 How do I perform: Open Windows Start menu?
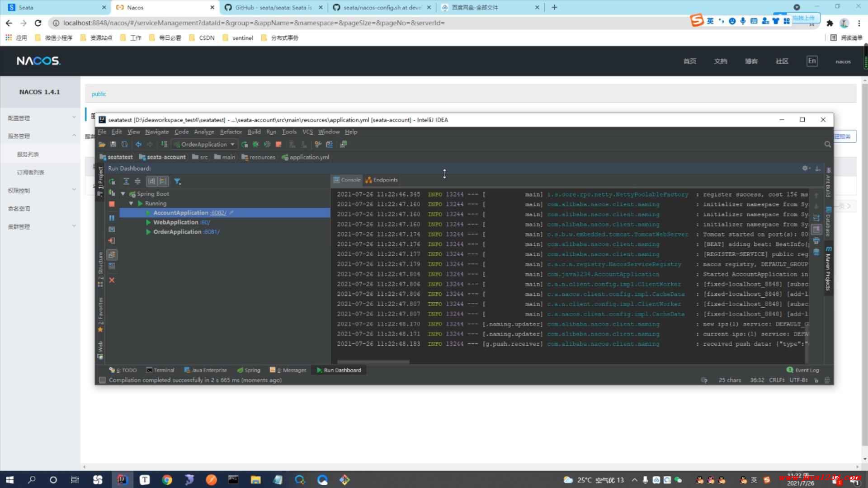point(10,480)
